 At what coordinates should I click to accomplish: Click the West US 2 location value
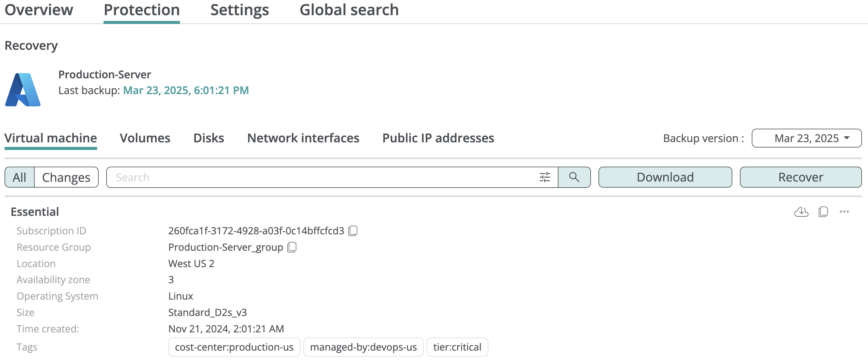[x=192, y=263]
